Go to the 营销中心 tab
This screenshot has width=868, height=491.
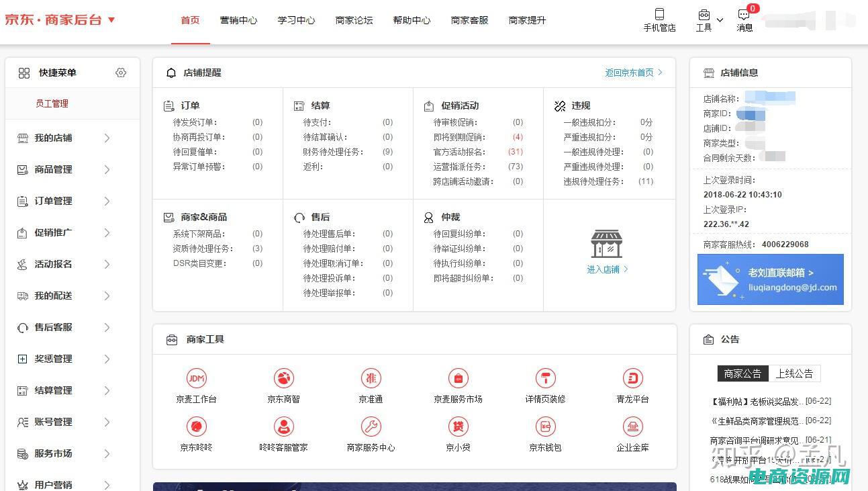click(238, 20)
